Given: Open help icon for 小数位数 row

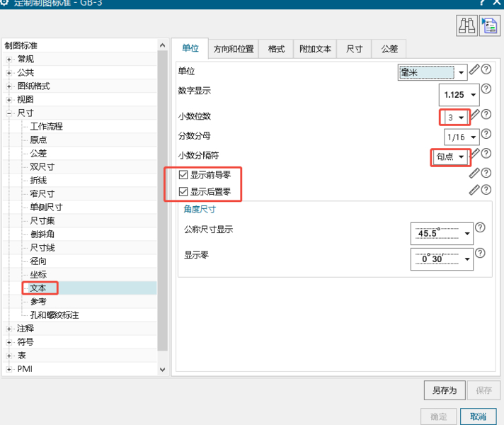Looking at the screenshot, I should 486,114.
